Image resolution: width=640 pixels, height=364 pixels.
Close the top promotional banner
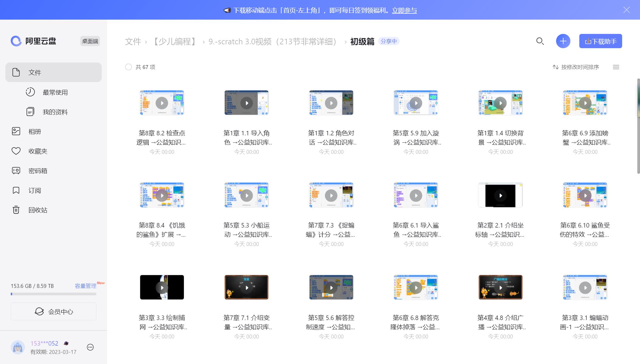(626, 10)
